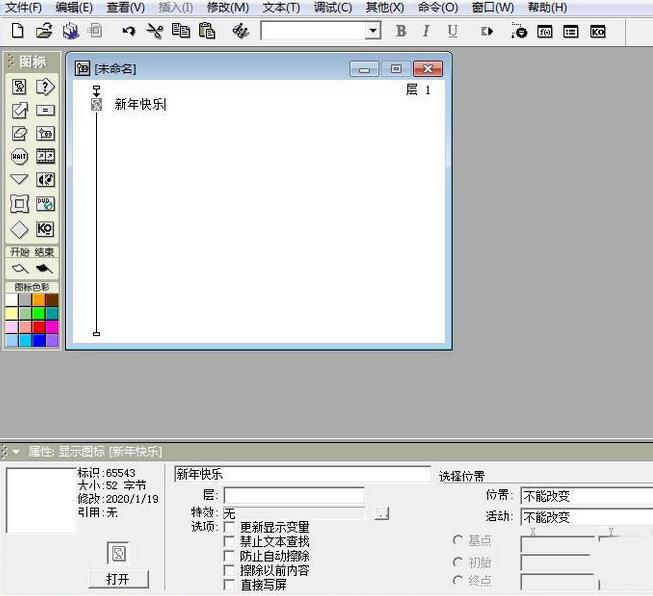The image size is (653, 596).
Task: Enable 更新显示变量 checkbox
Action: point(229,527)
